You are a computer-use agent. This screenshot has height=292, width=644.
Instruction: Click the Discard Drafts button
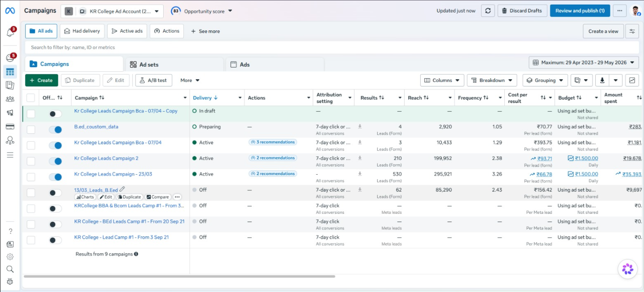(522, 11)
